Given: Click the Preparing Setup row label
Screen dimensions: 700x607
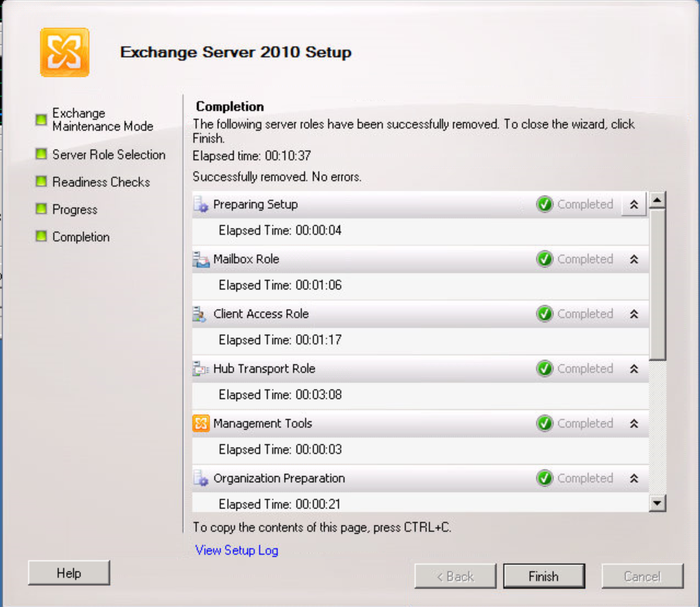Looking at the screenshot, I should coord(255,205).
